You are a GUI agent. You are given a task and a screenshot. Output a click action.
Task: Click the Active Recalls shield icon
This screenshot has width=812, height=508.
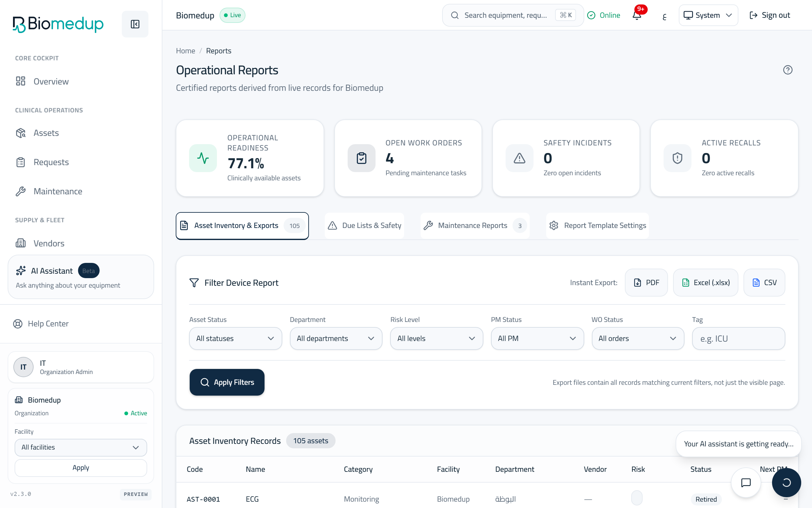point(678,158)
